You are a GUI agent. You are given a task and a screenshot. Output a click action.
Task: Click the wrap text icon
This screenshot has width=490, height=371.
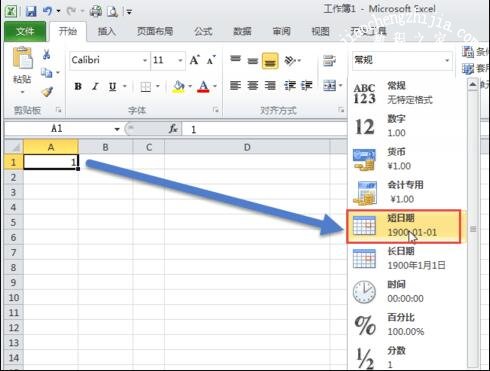tap(329, 60)
